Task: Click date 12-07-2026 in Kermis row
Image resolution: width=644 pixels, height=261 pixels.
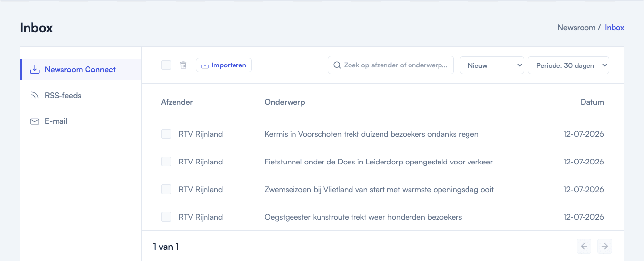Action: click(x=584, y=134)
